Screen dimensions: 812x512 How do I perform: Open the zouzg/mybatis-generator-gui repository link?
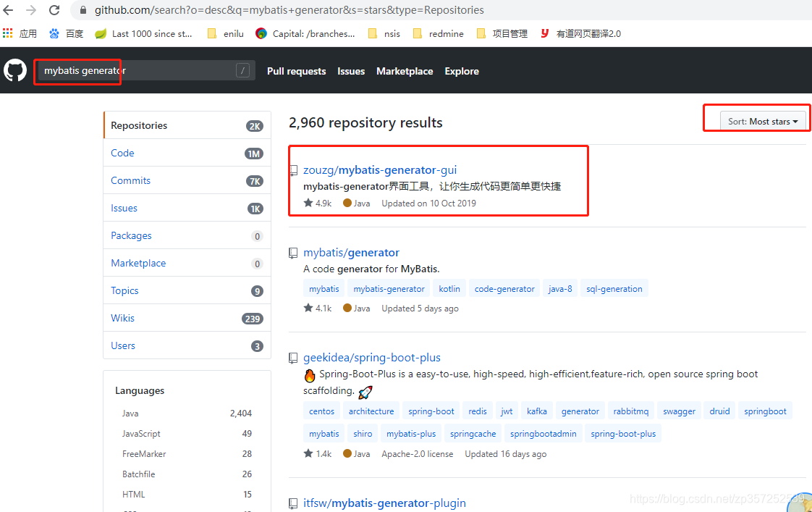point(380,169)
